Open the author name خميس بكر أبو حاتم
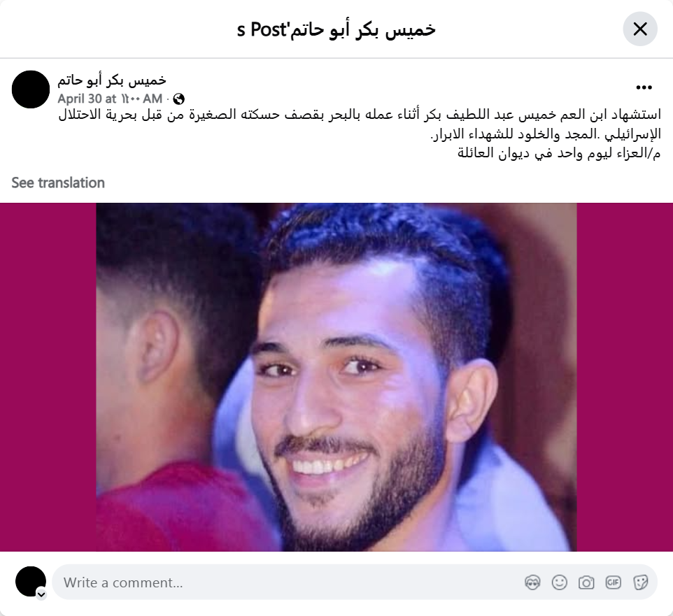673x616 pixels. click(112, 80)
